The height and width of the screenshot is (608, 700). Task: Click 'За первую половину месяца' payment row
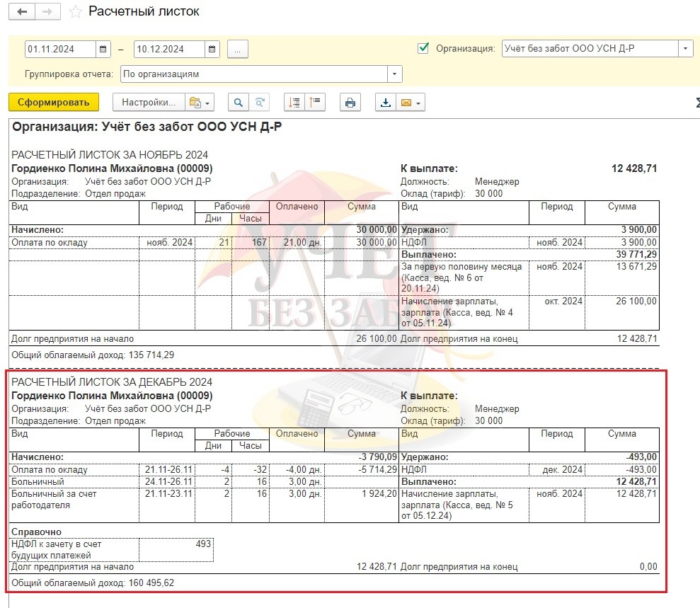[x=461, y=277]
